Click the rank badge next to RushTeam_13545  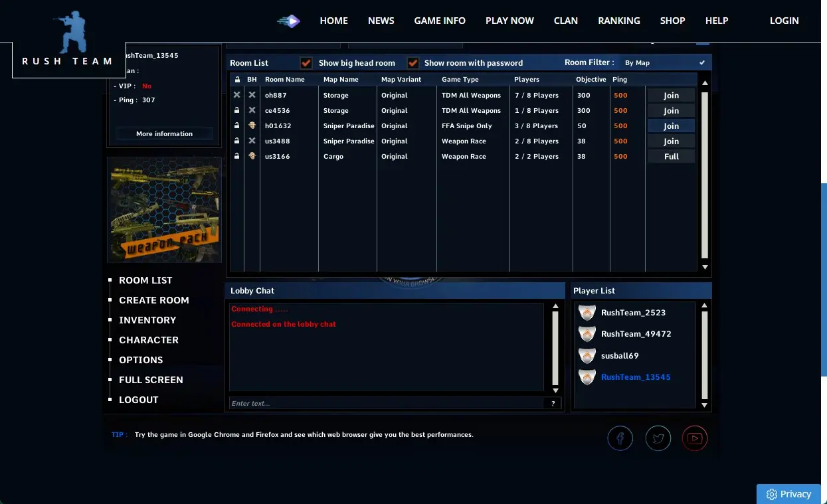[587, 377]
